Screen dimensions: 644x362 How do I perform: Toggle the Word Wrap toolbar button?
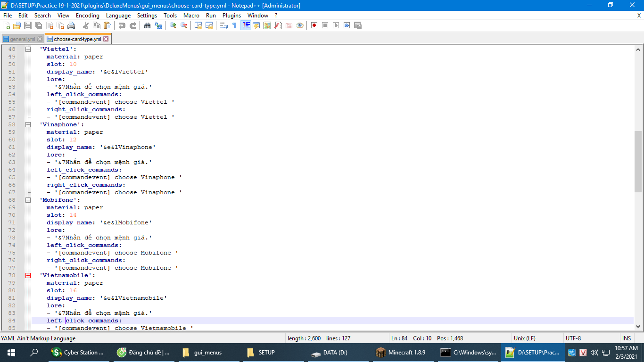click(x=224, y=25)
